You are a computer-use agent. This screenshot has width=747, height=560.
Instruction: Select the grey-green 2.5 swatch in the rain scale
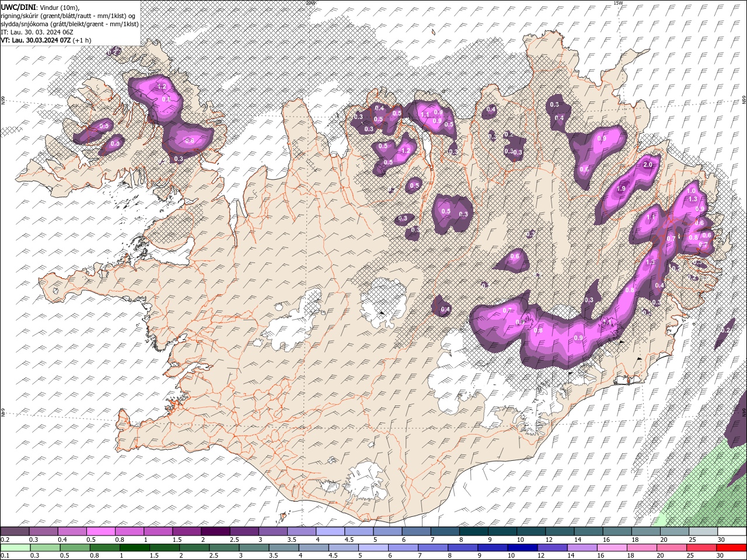pyautogui.click(x=224, y=548)
